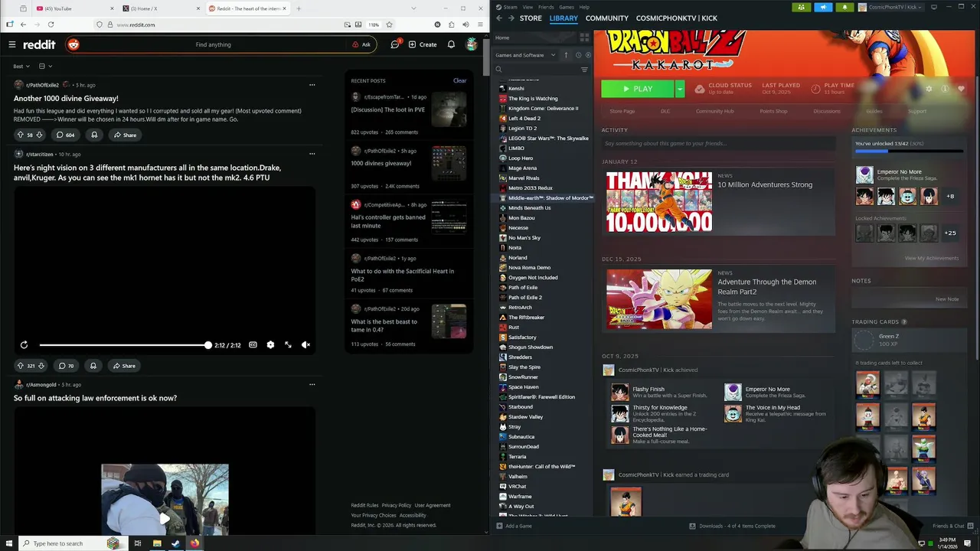The width and height of the screenshot is (980, 551).
Task: Open Windows Start menu
Action: pos(8,543)
